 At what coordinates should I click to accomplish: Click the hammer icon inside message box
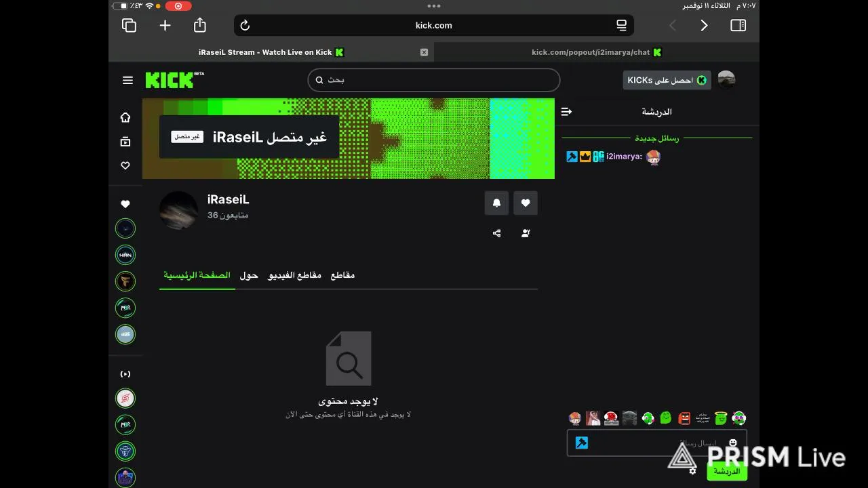click(582, 443)
